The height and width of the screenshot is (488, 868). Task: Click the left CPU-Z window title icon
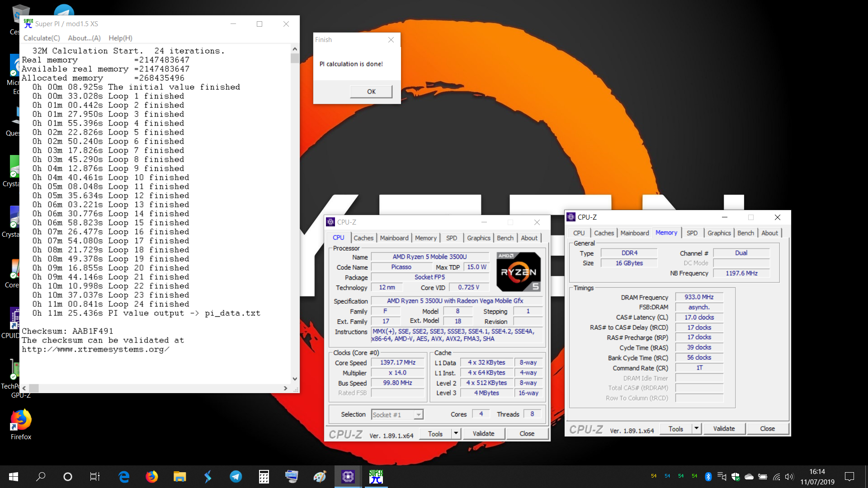330,222
